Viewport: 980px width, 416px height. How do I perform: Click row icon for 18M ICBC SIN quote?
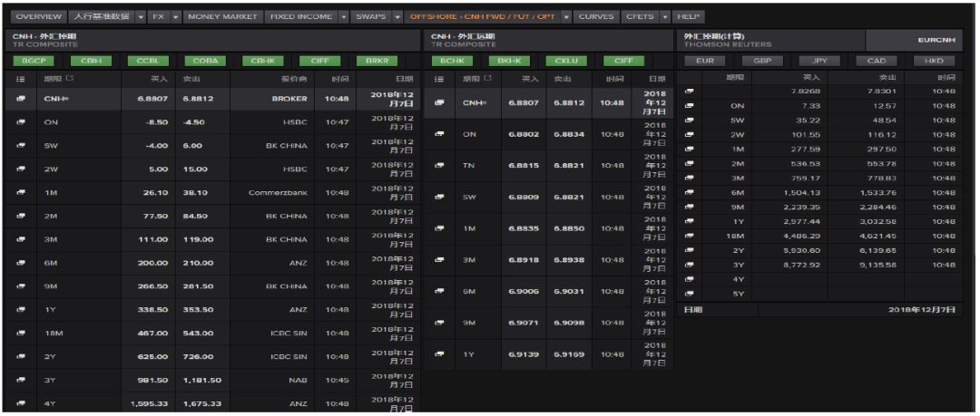click(x=21, y=334)
